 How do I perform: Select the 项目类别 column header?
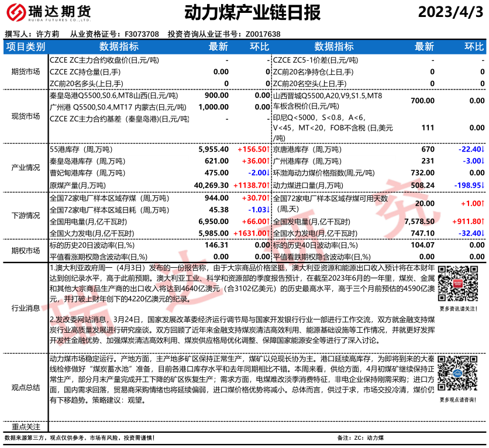26,47
